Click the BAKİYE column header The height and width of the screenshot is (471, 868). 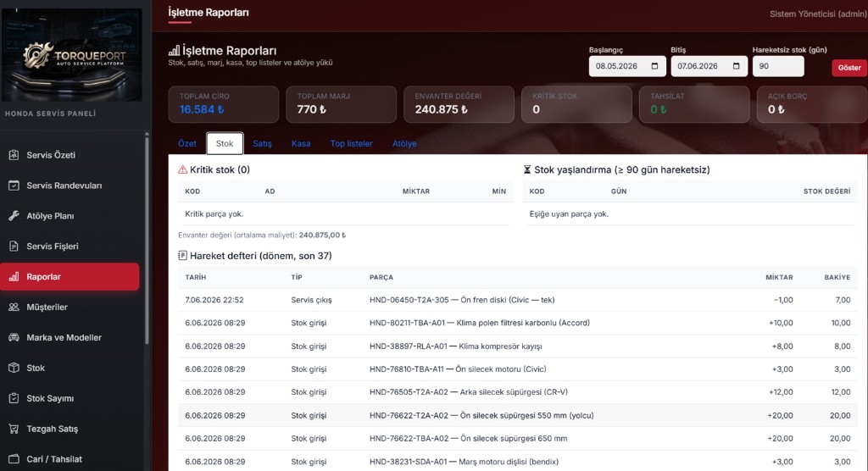click(837, 277)
